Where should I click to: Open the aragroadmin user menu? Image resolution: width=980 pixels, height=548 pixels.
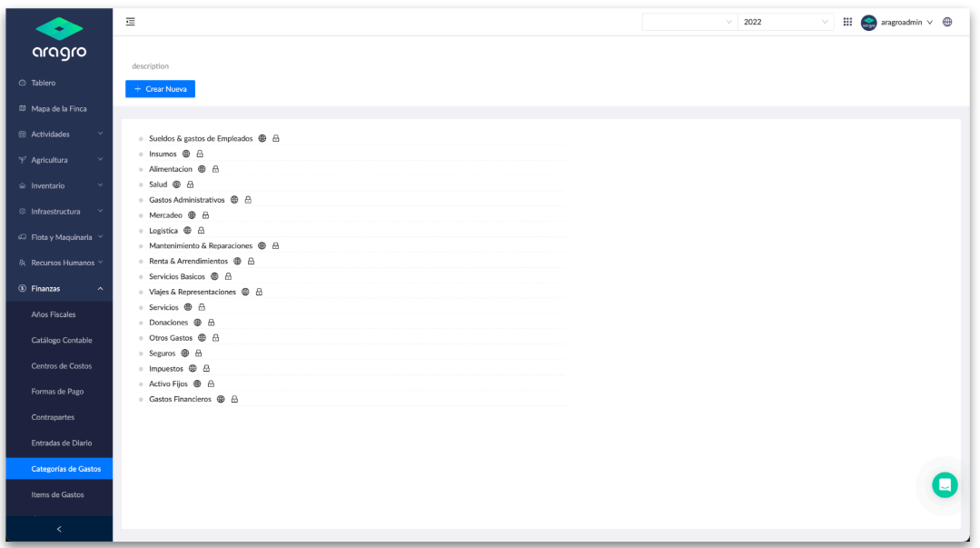[x=896, y=23]
